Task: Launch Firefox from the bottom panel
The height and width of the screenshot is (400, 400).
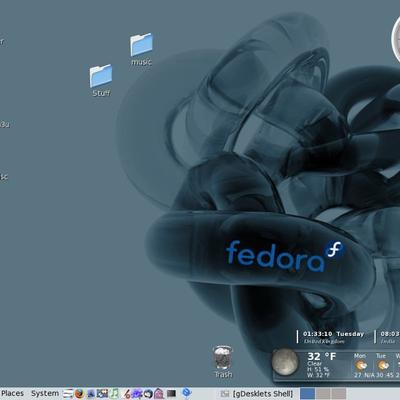Action: tap(80, 394)
